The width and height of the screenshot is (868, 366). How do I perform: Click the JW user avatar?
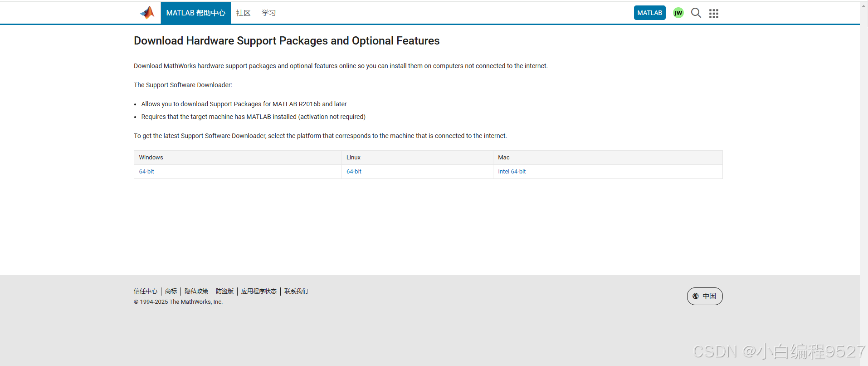pos(678,13)
